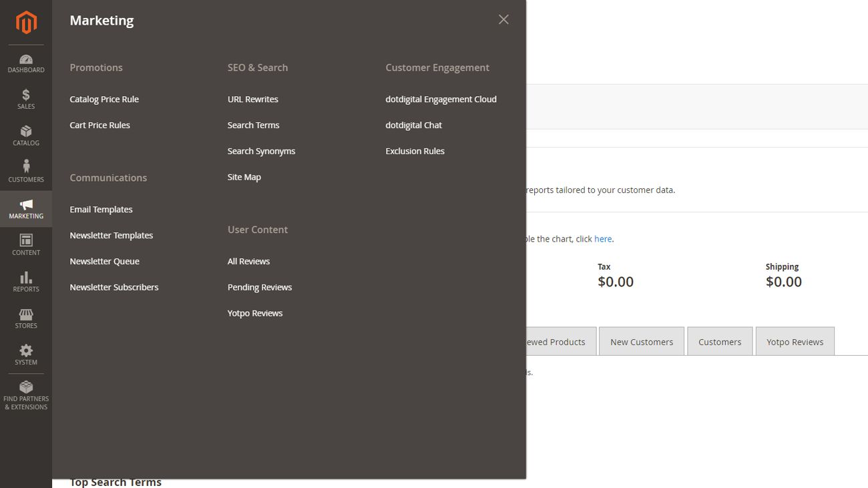Viewport: 868px width, 488px height.
Task: Switch to the New Customers tab
Action: pyautogui.click(x=641, y=341)
